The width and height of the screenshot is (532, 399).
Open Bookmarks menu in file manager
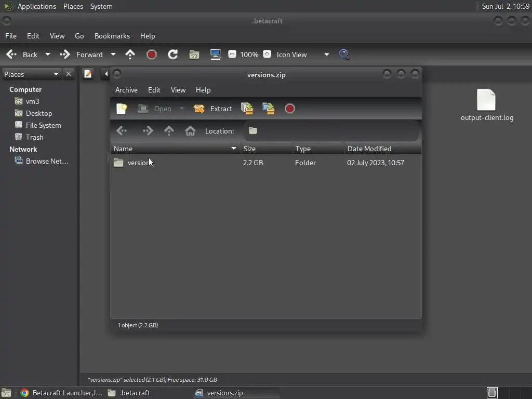pyautogui.click(x=112, y=36)
